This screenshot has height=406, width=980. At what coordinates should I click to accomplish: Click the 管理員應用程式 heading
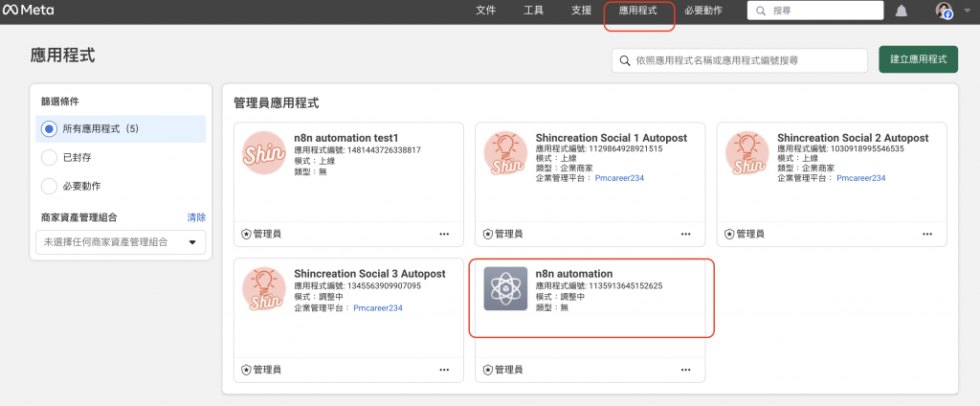click(277, 103)
